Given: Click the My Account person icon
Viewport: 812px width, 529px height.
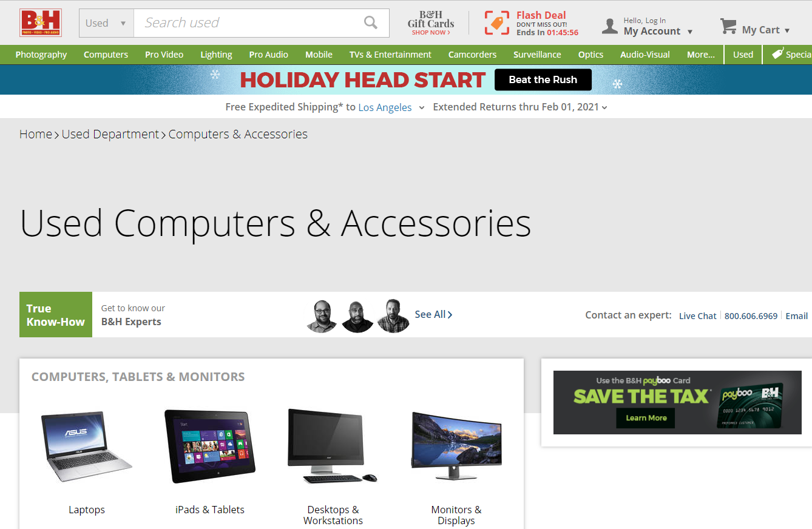Looking at the screenshot, I should point(609,25).
